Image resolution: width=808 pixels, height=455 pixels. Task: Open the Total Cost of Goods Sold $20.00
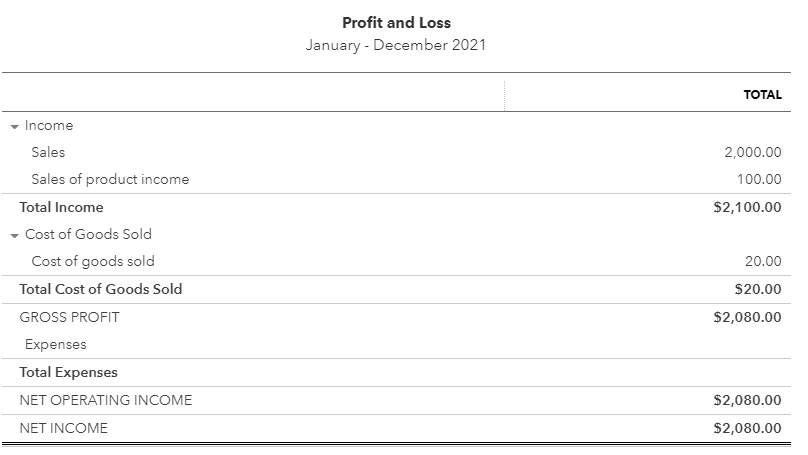758,289
